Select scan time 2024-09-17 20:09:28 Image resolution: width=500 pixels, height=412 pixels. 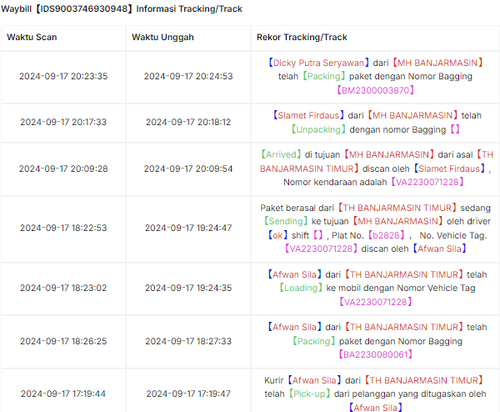pyautogui.click(x=63, y=169)
